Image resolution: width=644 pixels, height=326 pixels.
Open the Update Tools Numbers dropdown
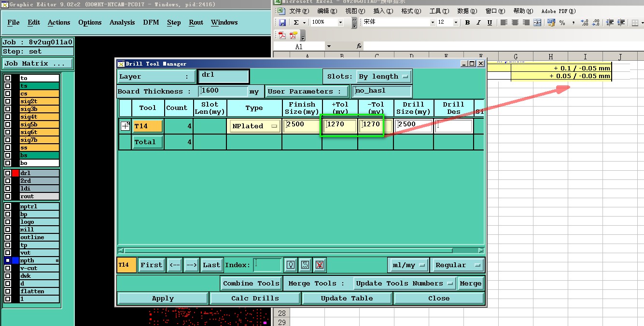click(405, 283)
